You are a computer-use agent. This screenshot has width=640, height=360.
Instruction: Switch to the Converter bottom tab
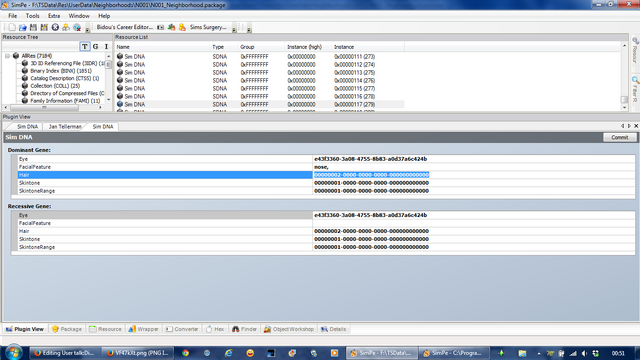182,329
